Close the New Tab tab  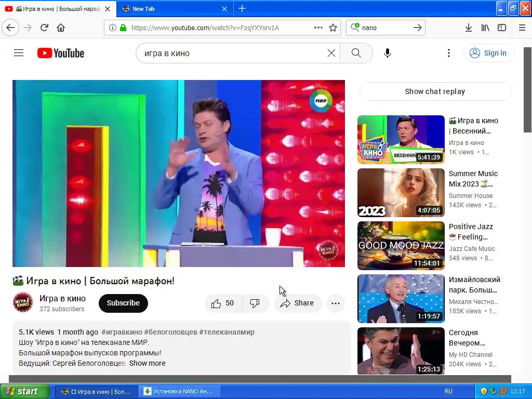224,9
